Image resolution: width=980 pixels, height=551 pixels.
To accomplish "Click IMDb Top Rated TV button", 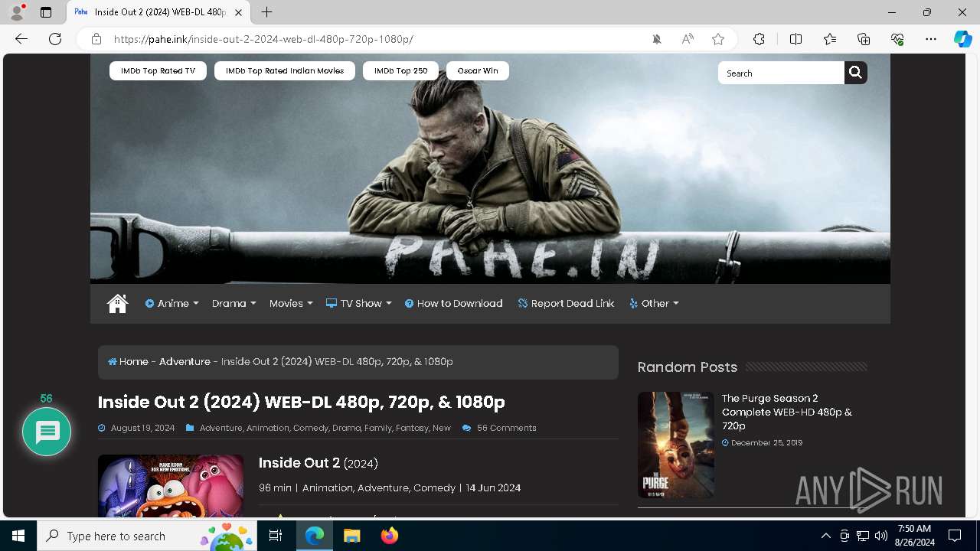I will tap(158, 70).
